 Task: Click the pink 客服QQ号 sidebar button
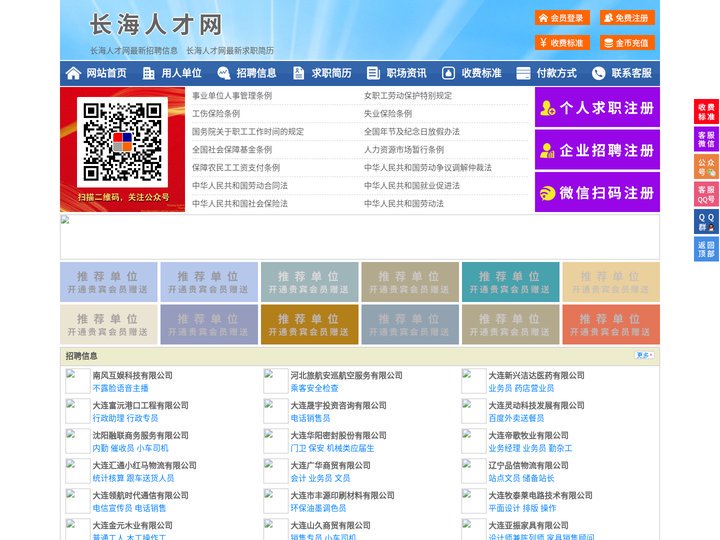click(706, 194)
